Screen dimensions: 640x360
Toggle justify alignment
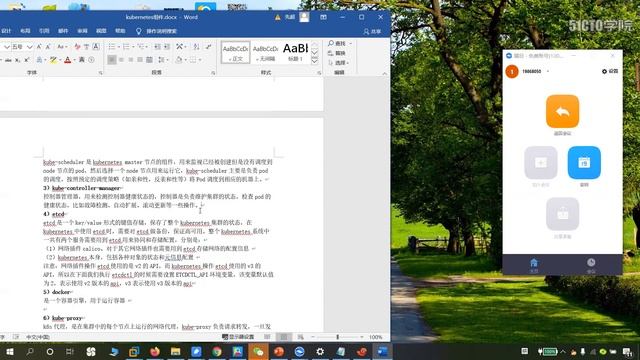pyautogui.click(x=140, y=60)
